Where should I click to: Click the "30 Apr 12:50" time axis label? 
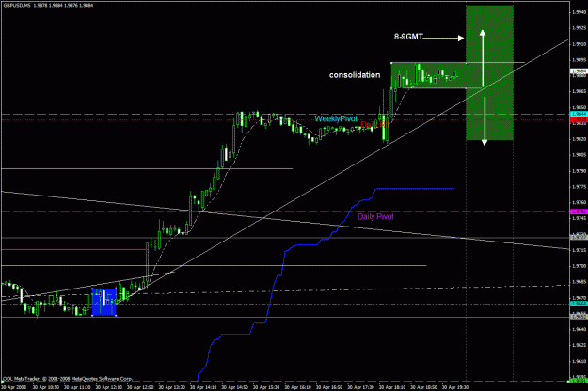140,387
